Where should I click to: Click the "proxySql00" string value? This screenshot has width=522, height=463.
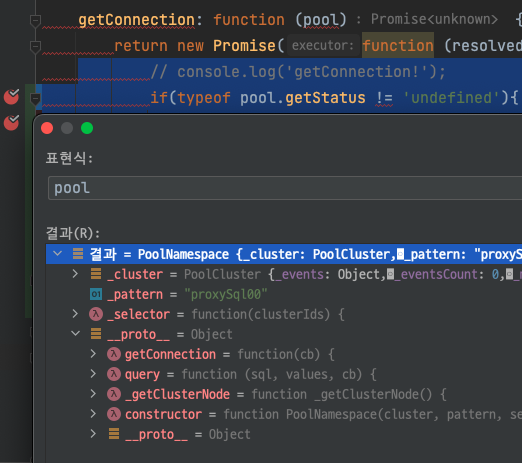226,294
